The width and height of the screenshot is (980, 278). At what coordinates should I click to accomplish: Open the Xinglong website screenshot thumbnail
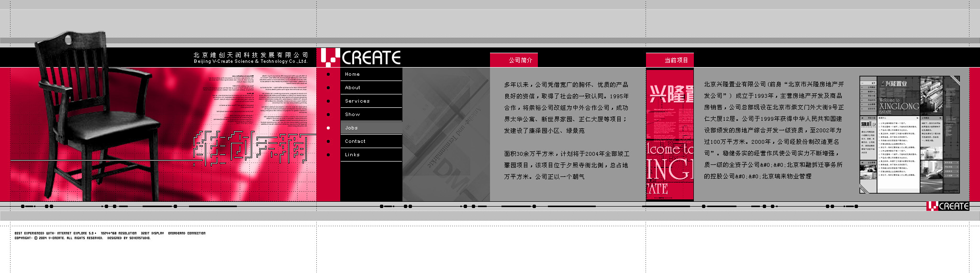click(x=910, y=135)
